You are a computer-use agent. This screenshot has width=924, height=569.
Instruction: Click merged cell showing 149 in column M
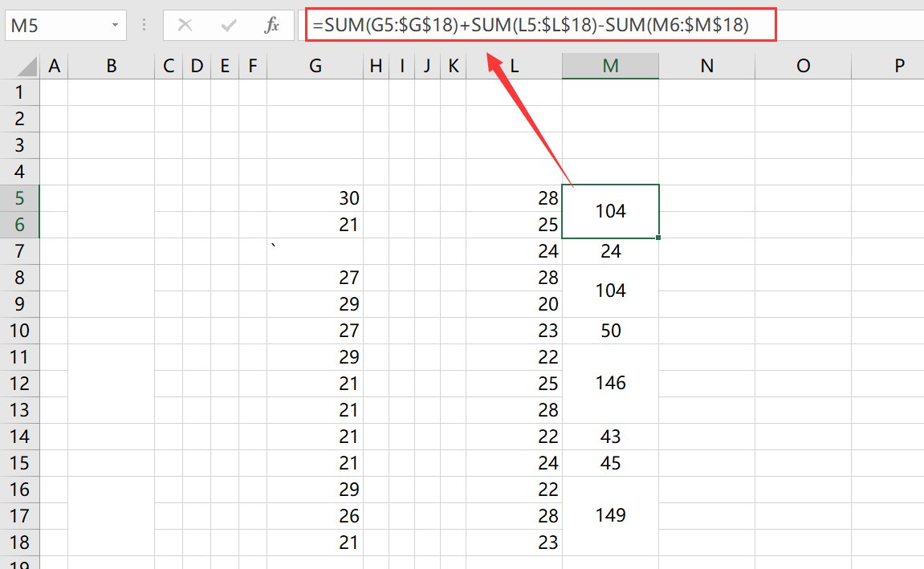coord(610,515)
